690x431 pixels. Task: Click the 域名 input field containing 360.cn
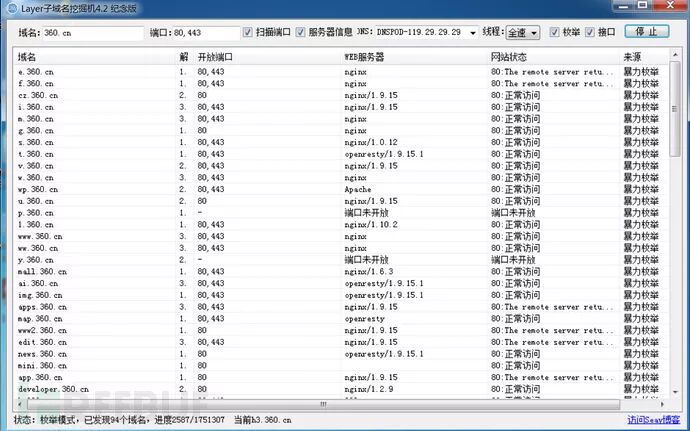(x=93, y=33)
